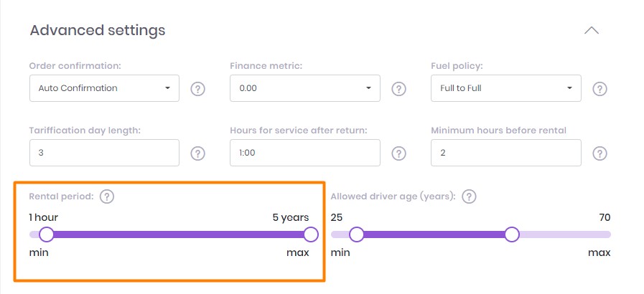Viewport: 644px width, 294px height.
Task: Click help icon beside Order confirmation
Action: point(197,89)
